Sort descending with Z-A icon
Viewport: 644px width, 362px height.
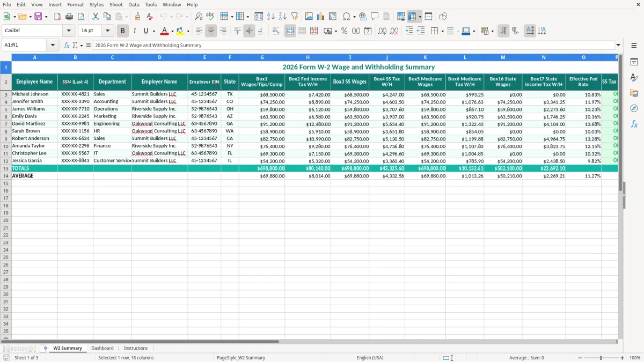(282, 17)
